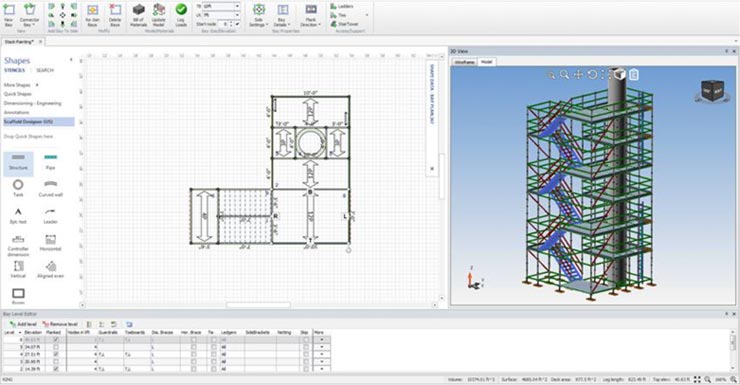Toggle Planked checkbox for level 4
740x385 pixels.
point(56,354)
